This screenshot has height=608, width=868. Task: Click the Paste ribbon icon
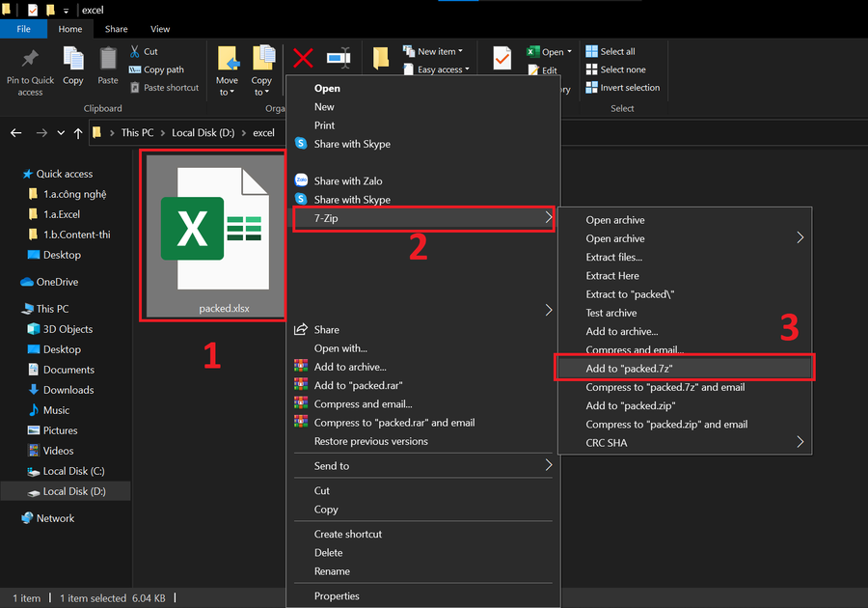point(108,59)
